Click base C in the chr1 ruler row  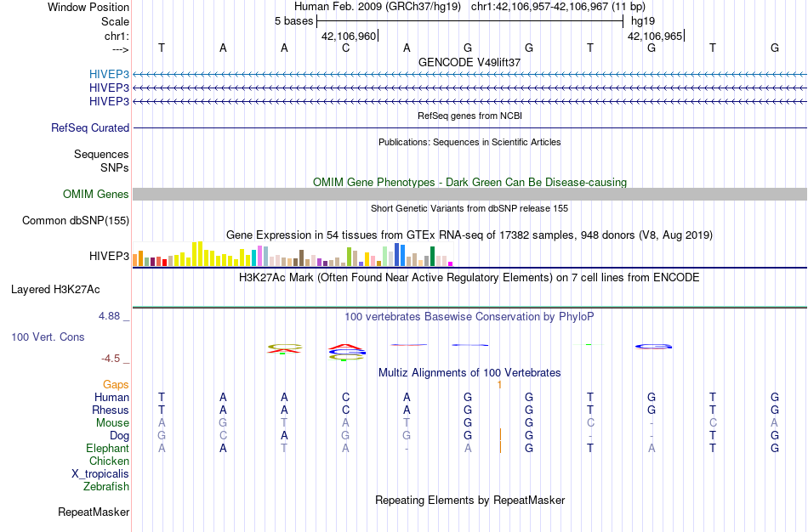pyautogui.click(x=346, y=48)
